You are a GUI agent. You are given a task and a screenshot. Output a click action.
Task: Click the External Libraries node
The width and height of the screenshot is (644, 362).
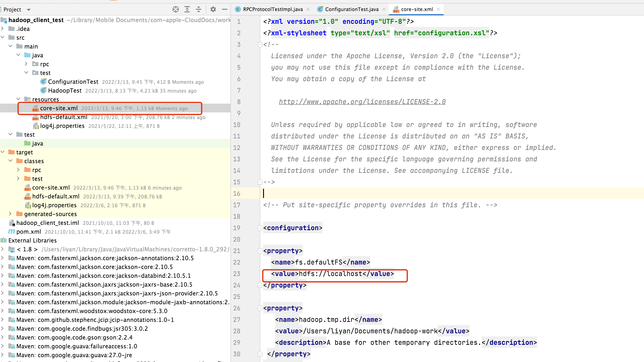pos(32,241)
